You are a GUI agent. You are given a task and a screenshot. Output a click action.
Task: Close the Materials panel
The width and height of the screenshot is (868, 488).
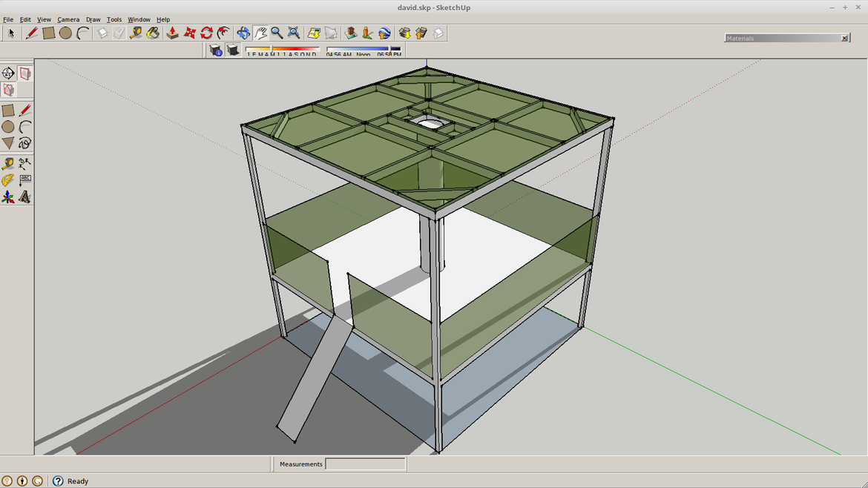[x=844, y=38]
